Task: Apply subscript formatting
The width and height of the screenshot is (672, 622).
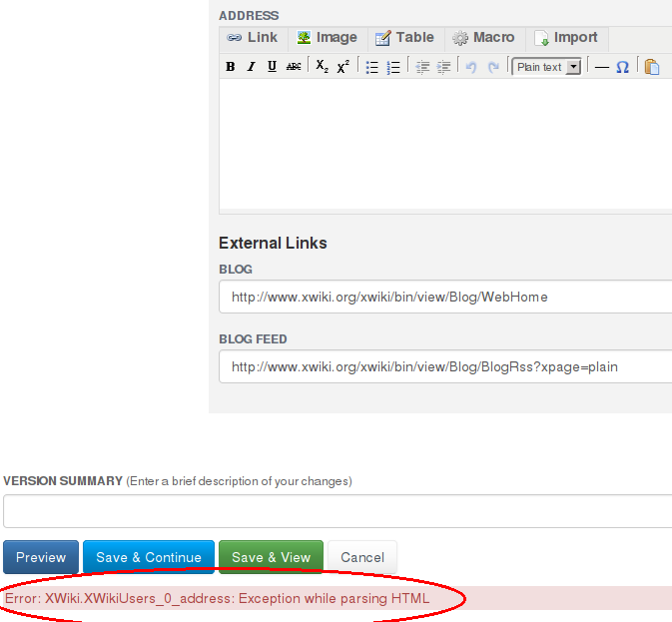Action: point(322,67)
